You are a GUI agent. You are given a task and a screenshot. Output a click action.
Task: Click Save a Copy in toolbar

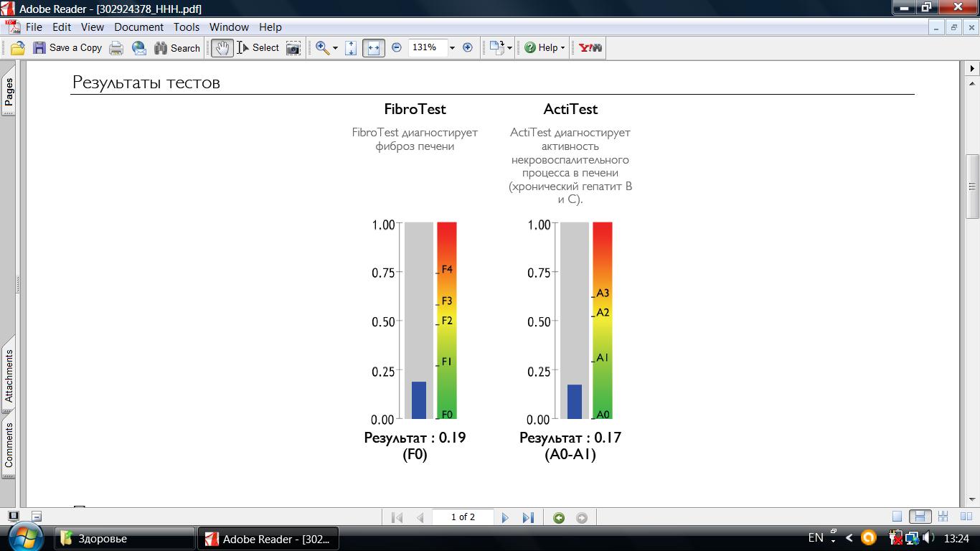click(67, 48)
